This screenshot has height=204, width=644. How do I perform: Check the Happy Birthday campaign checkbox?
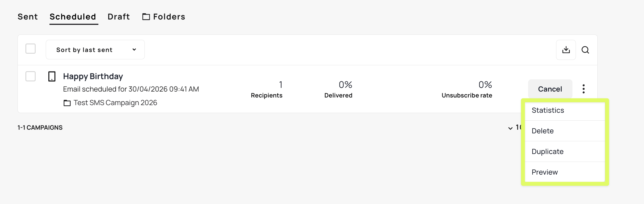pyautogui.click(x=31, y=76)
